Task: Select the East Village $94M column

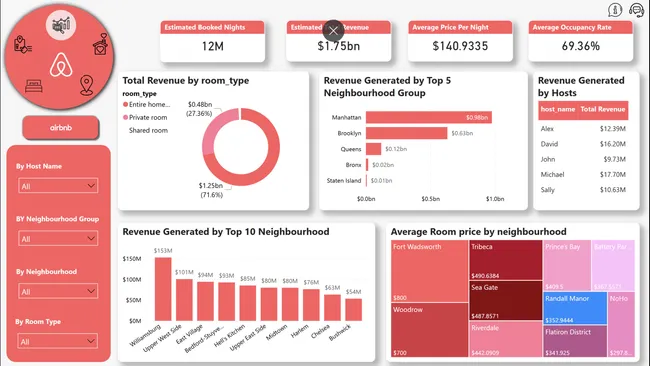Action: [x=205, y=301]
